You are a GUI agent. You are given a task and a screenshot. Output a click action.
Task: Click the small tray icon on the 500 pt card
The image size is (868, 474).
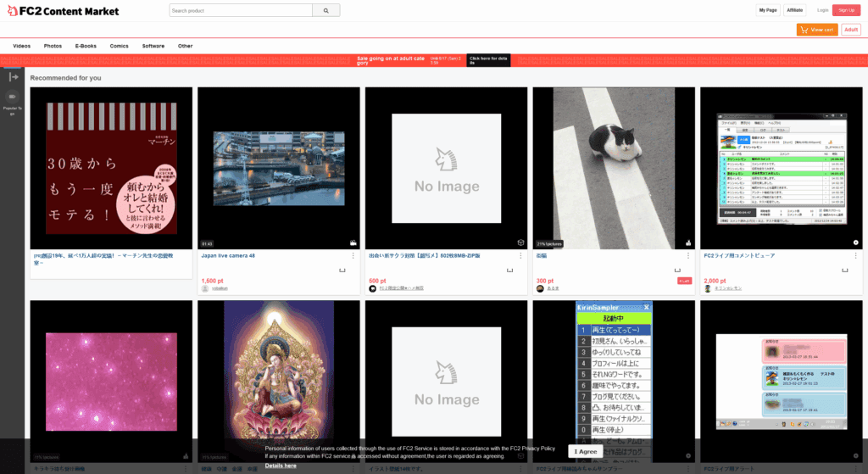[509, 270]
